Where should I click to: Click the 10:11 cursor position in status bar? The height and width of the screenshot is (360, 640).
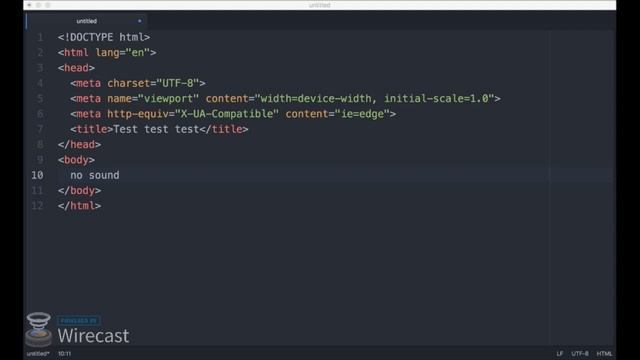click(64, 353)
